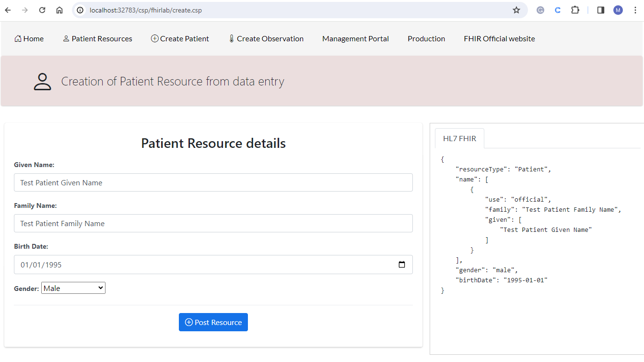This screenshot has height=362, width=644.
Task: Open the browser extensions puzzle icon
Action: (x=575, y=10)
